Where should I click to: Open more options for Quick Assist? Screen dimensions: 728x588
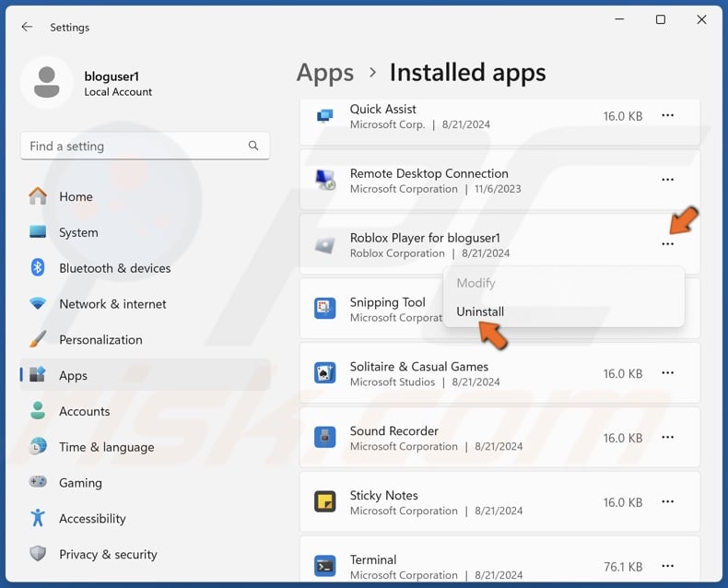click(667, 115)
